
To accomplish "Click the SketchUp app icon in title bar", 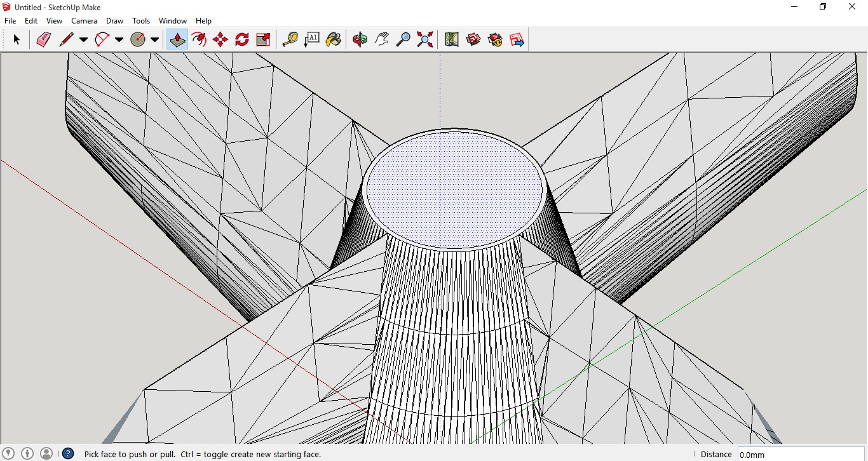I will (x=6, y=7).
